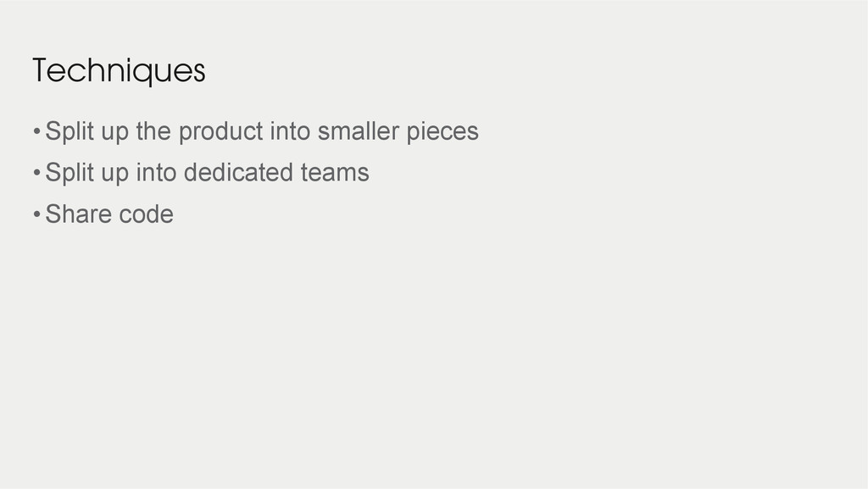Click the 'Share code' bullet text
The height and width of the screenshot is (489, 868).
pyautogui.click(x=109, y=214)
